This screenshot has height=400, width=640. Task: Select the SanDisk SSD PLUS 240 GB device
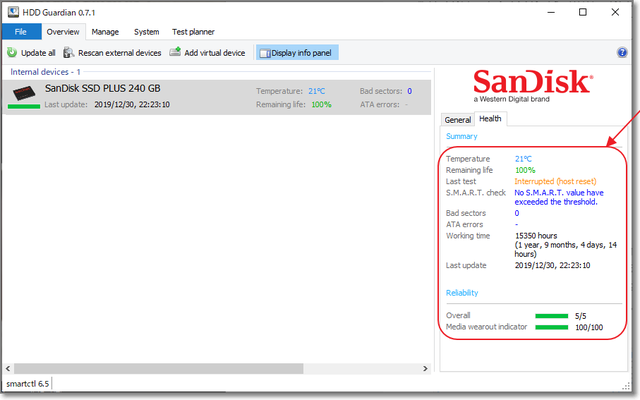pyautogui.click(x=100, y=89)
